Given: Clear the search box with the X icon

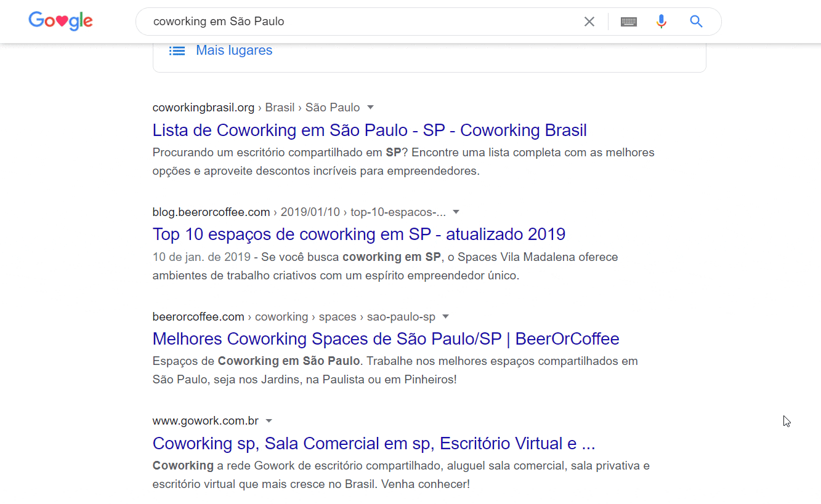Looking at the screenshot, I should [589, 22].
